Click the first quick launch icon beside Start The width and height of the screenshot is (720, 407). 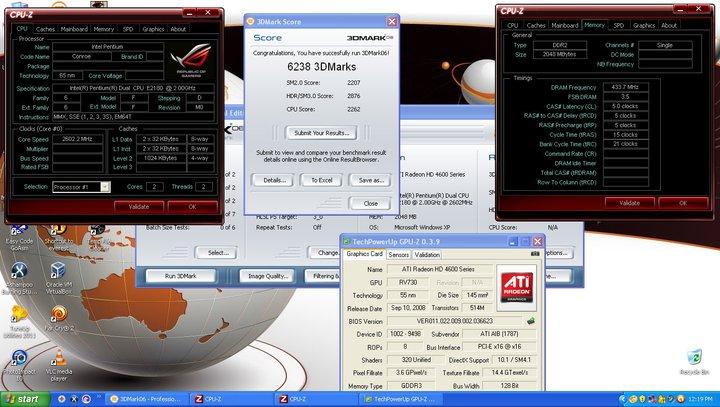[x=62, y=399]
